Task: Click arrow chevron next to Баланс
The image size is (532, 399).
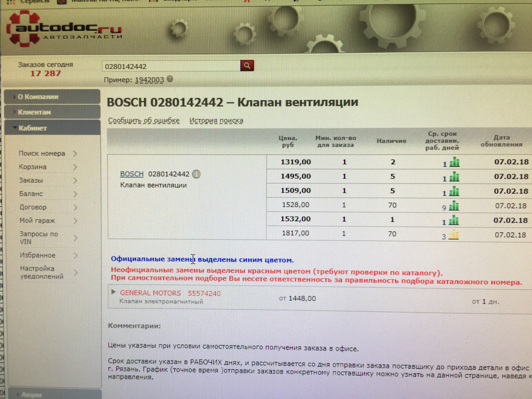Action: tap(75, 194)
